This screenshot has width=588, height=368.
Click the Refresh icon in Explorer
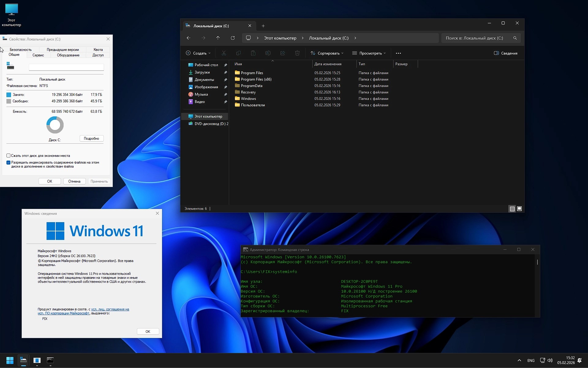[x=233, y=38]
